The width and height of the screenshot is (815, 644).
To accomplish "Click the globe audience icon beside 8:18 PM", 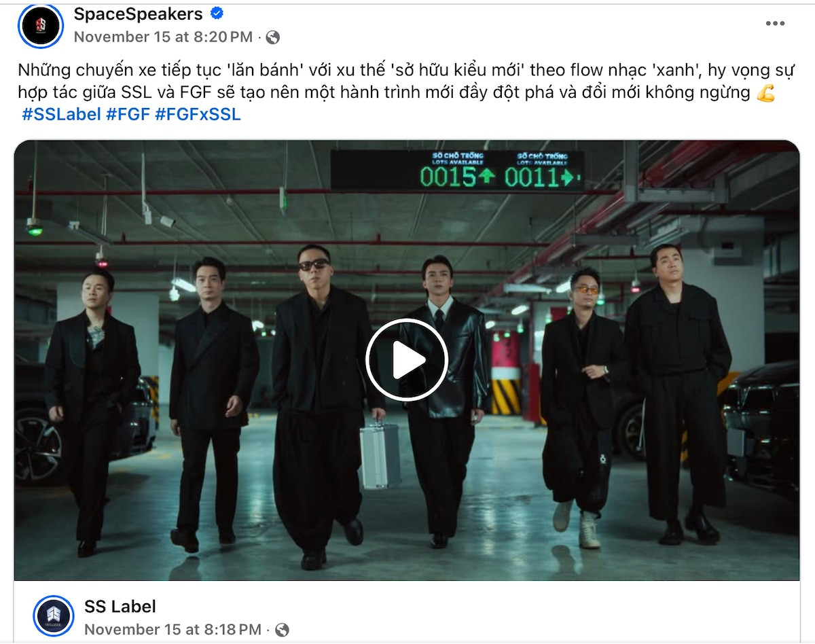I will point(281,630).
